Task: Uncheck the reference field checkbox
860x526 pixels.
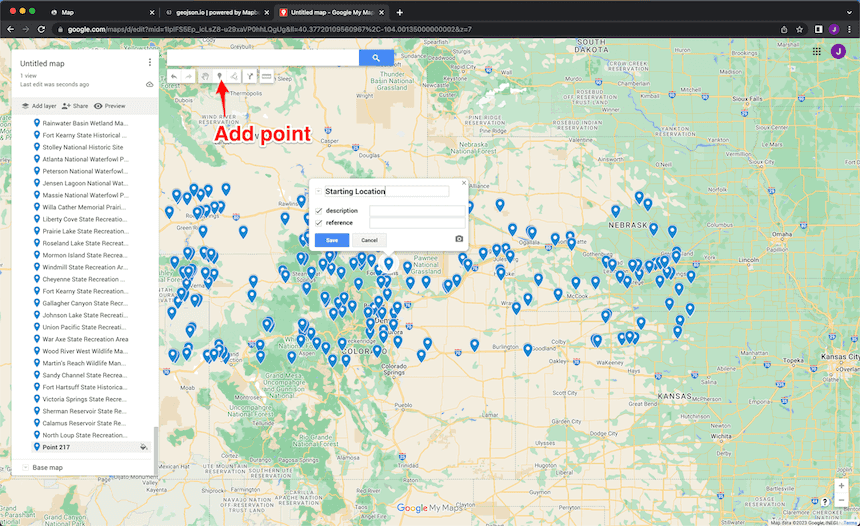Action: click(319, 223)
